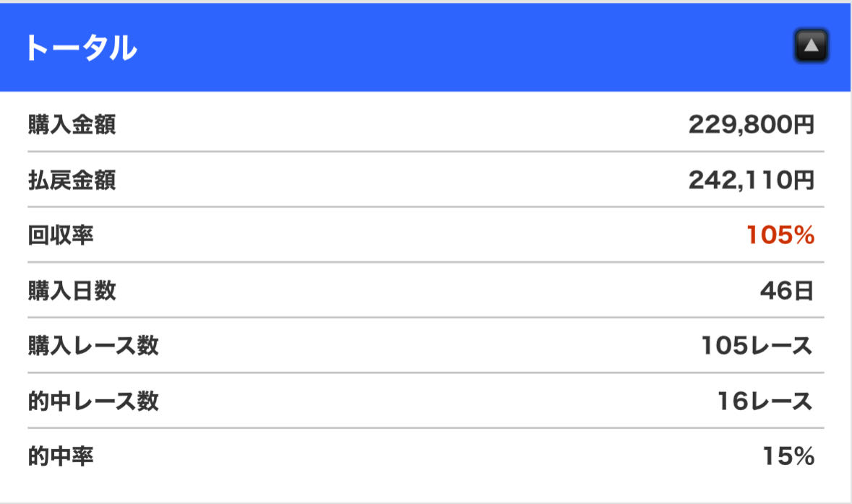This screenshot has width=852, height=504.
Task: Click the 日 unit after 46
Action: point(804,291)
